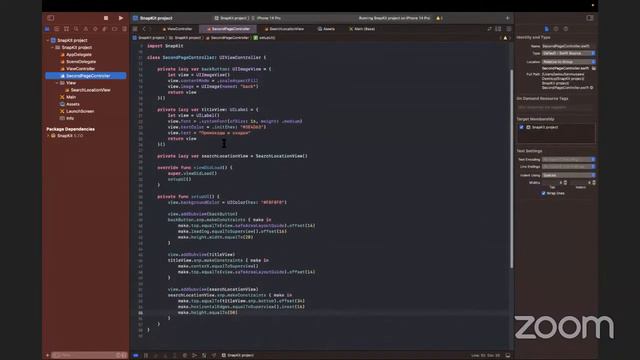Open the editor options list icon
640x360 pixels.
pyautogui.click(x=509, y=29)
